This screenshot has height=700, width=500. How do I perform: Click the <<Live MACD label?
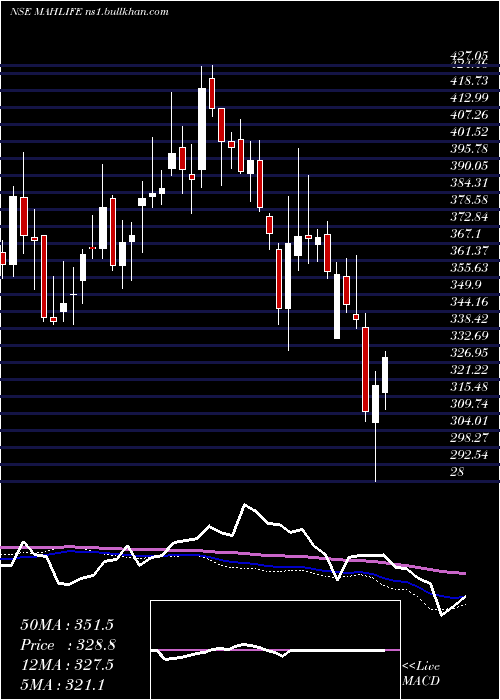pyautogui.click(x=421, y=674)
